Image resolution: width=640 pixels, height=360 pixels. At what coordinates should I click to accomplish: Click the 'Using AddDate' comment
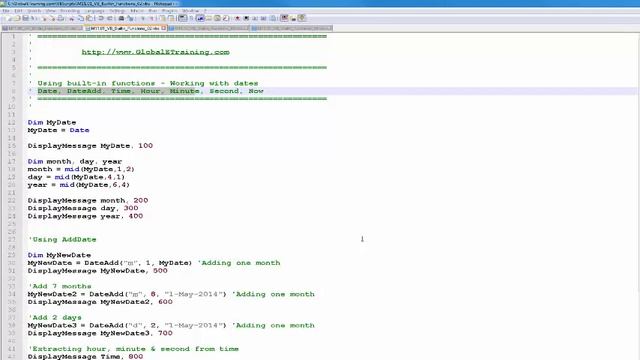pos(62,240)
